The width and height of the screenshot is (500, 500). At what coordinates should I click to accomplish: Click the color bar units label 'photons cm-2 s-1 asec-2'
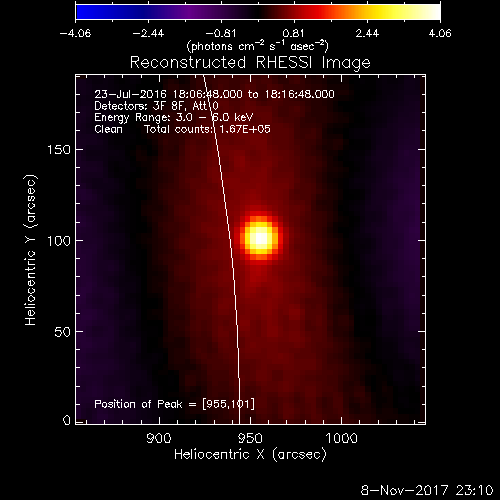(x=258, y=46)
